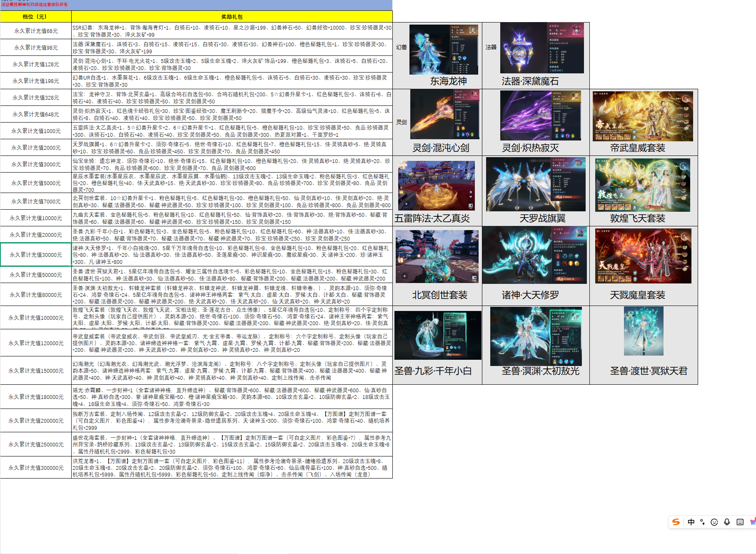Click the 永久累计充值300000元 tier cell
The height and width of the screenshot is (554, 756).
36,468
